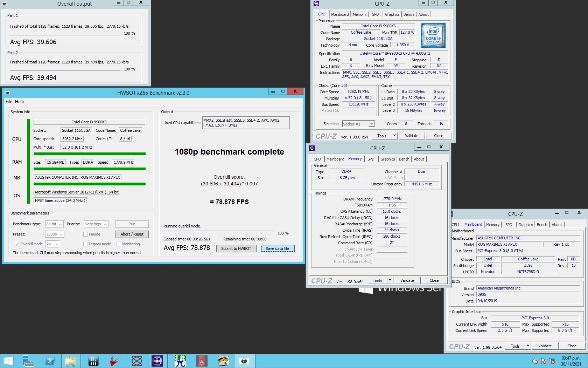Open Graphics tab in CPU-Z Memory window
This screenshot has width=588, height=368.
coord(387,159)
